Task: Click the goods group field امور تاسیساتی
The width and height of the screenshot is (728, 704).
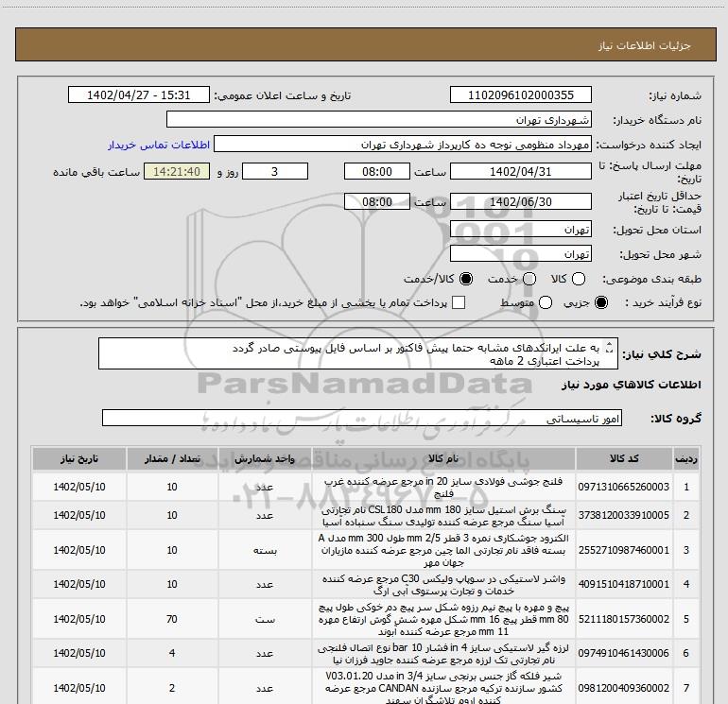Action: pos(362,418)
